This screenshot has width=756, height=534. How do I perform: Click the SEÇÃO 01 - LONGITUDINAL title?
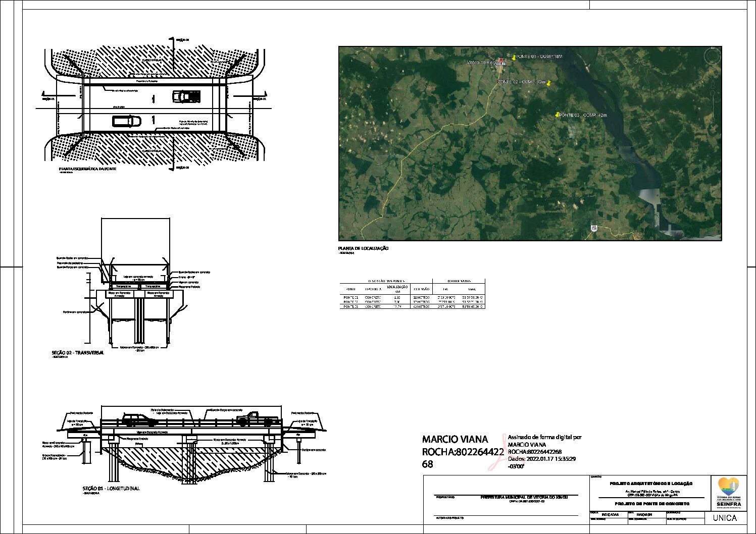point(111,489)
